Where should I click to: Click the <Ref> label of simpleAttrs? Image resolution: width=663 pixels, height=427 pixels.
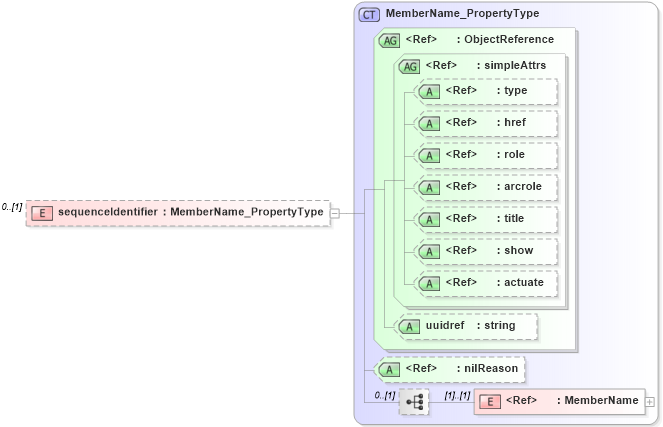[441, 65]
